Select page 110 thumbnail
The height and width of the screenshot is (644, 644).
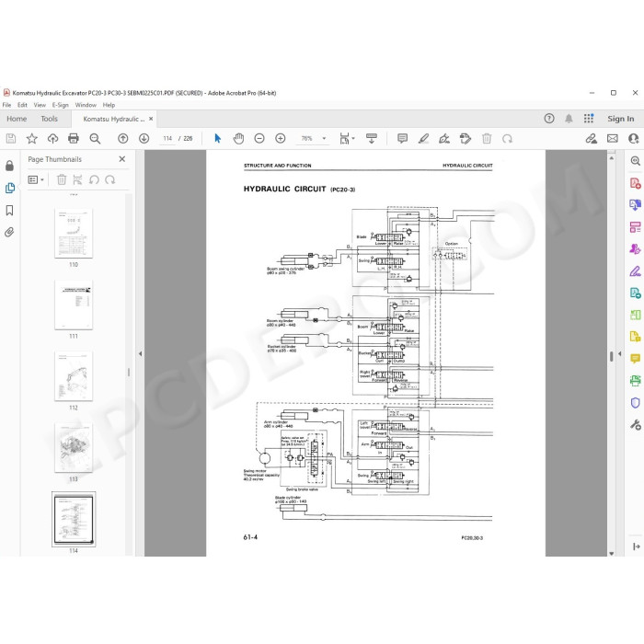(74, 234)
